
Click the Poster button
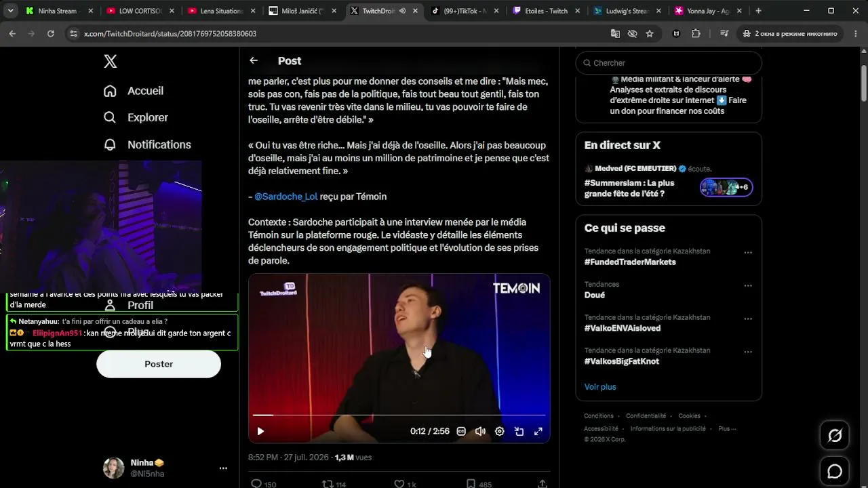point(159,364)
